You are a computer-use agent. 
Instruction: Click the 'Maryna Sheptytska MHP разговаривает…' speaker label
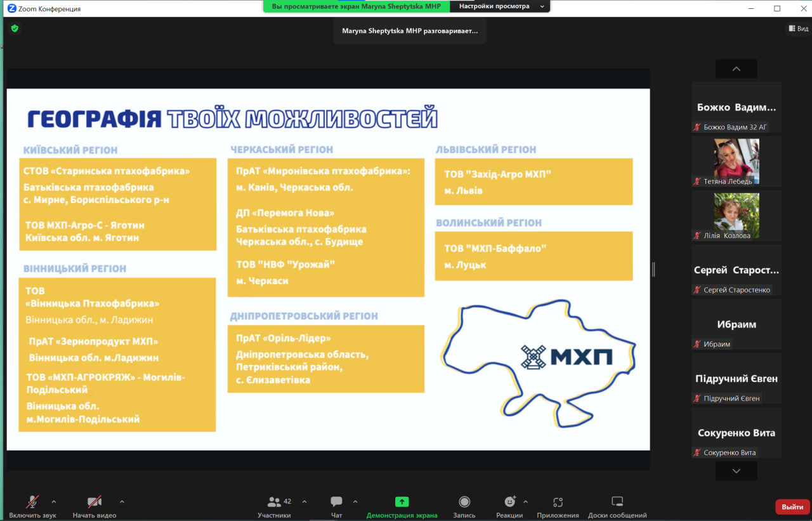click(410, 30)
